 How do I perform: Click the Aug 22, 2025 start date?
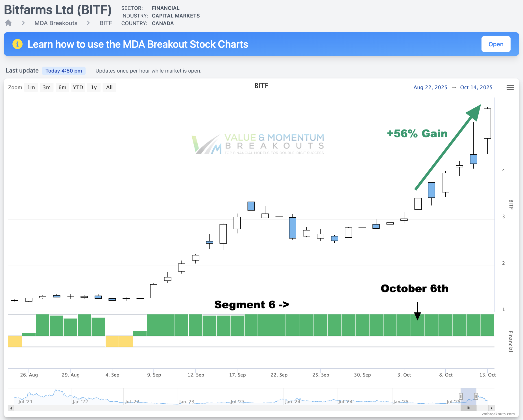click(x=430, y=88)
